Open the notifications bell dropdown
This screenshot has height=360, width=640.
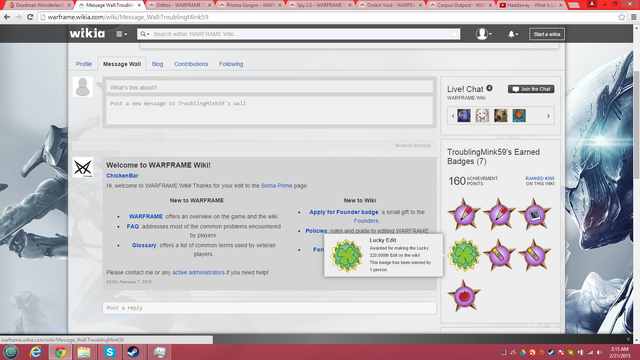click(x=513, y=34)
